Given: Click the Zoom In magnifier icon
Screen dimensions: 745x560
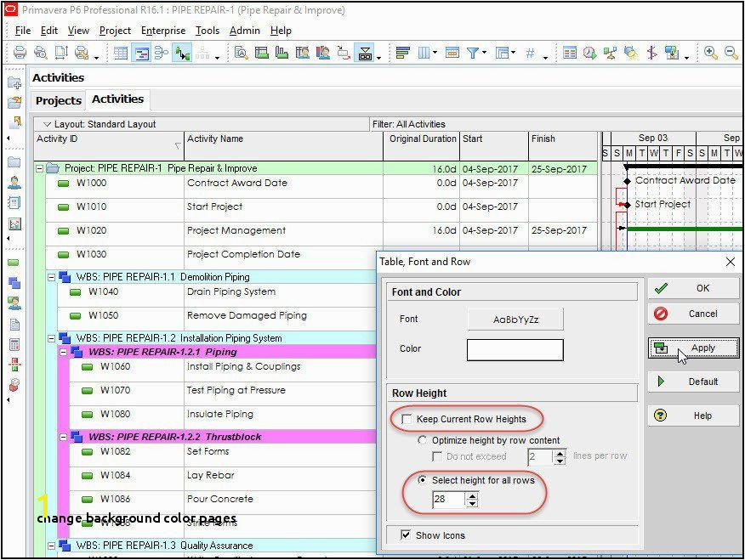Looking at the screenshot, I should point(712,53).
